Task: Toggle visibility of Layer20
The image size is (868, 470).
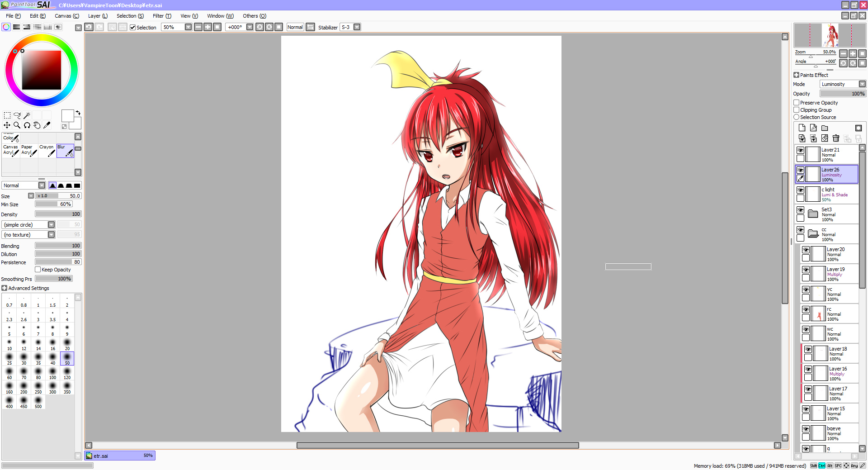Action: (806, 250)
